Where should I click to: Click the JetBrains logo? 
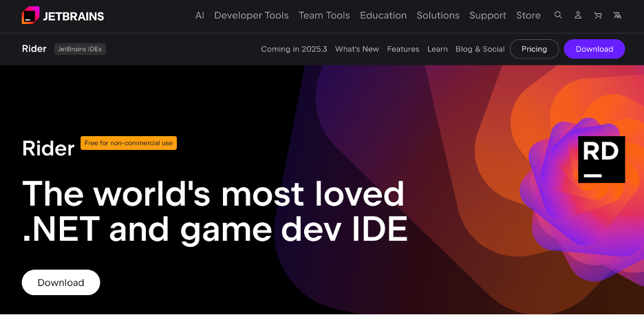63,16
